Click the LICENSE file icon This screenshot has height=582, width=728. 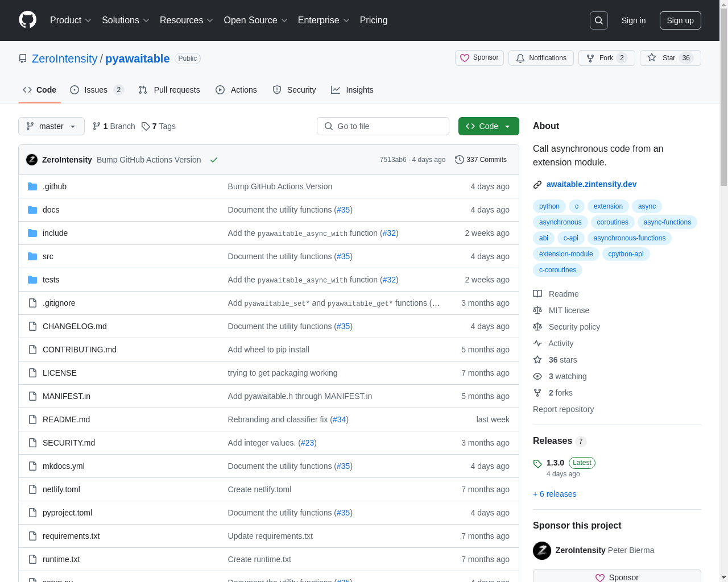[32, 373]
